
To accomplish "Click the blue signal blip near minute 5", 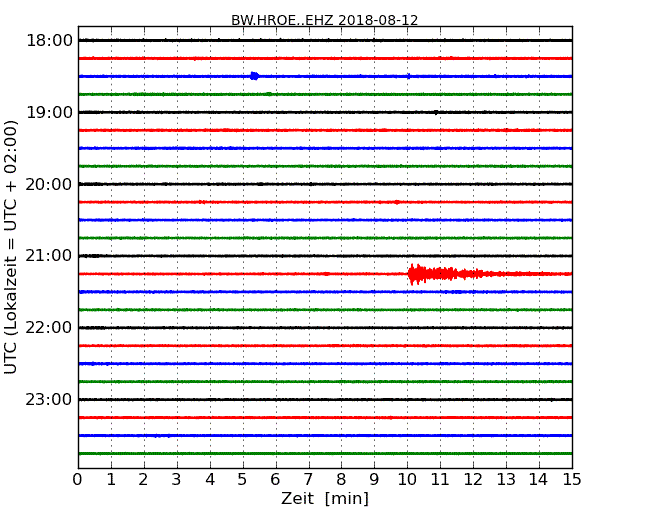I will [255, 76].
